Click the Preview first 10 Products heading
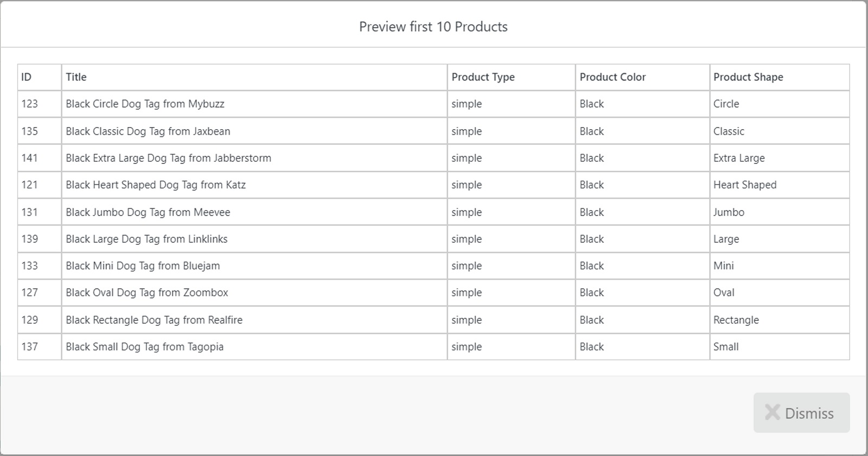Screen dimensions: 868x456 tap(433, 27)
